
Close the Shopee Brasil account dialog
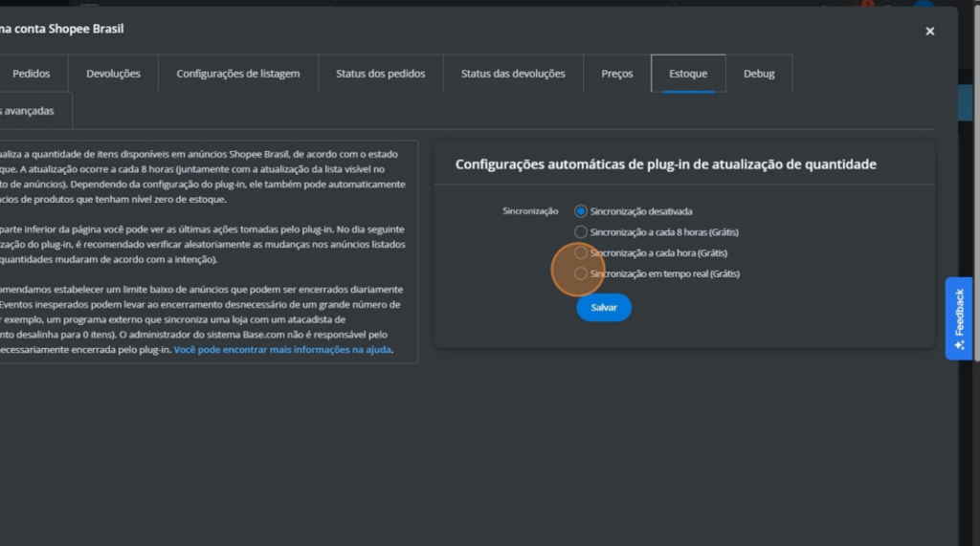pyautogui.click(x=929, y=32)
